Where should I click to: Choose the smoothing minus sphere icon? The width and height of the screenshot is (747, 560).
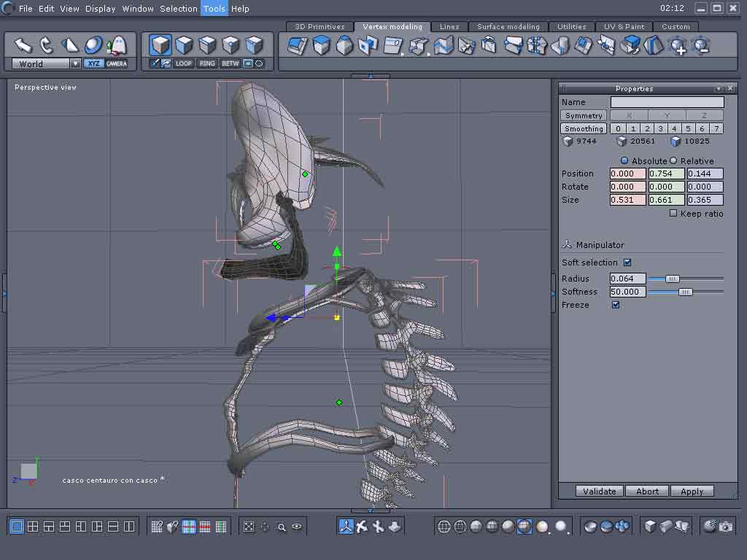(701, 46)
